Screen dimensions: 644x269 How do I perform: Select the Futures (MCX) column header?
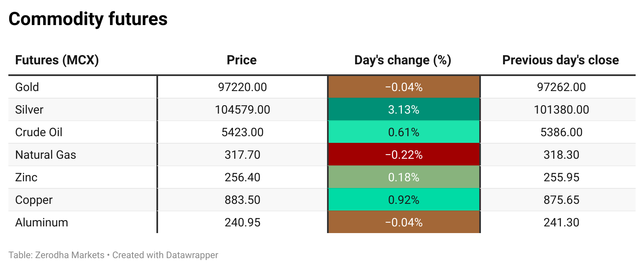[x=57, y=60]
